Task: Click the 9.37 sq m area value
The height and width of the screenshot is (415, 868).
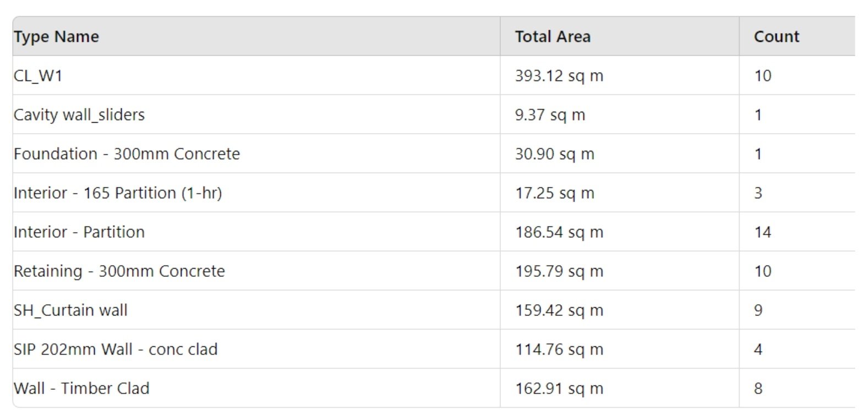Action: click(550, 114)
